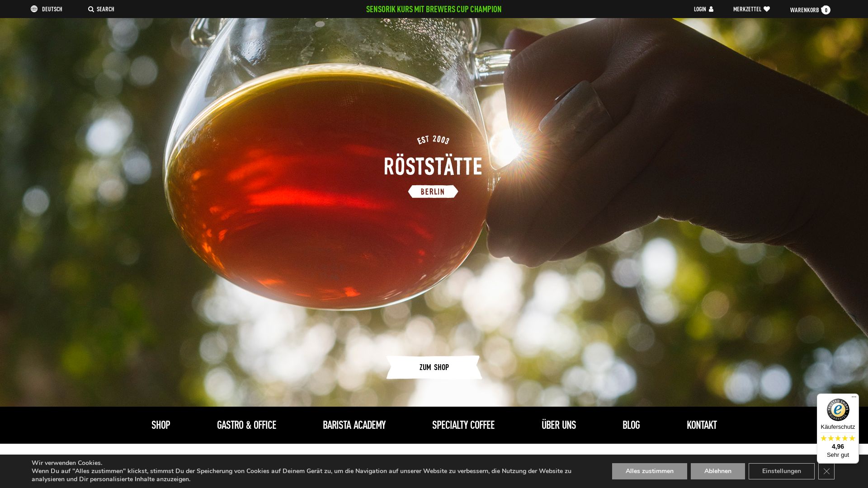This screenshot has height=488, width=868.
Task: Open the ÜBER UNS menu
Action: coord(559,425)
